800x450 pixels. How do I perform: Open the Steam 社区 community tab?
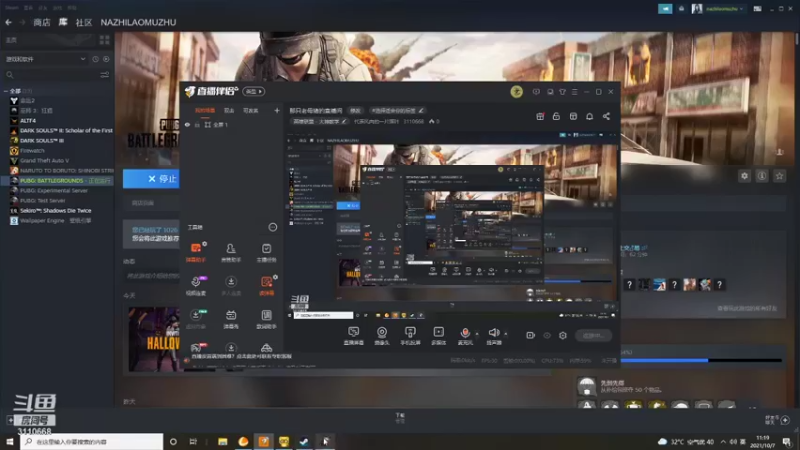click(x=84, y=22)
